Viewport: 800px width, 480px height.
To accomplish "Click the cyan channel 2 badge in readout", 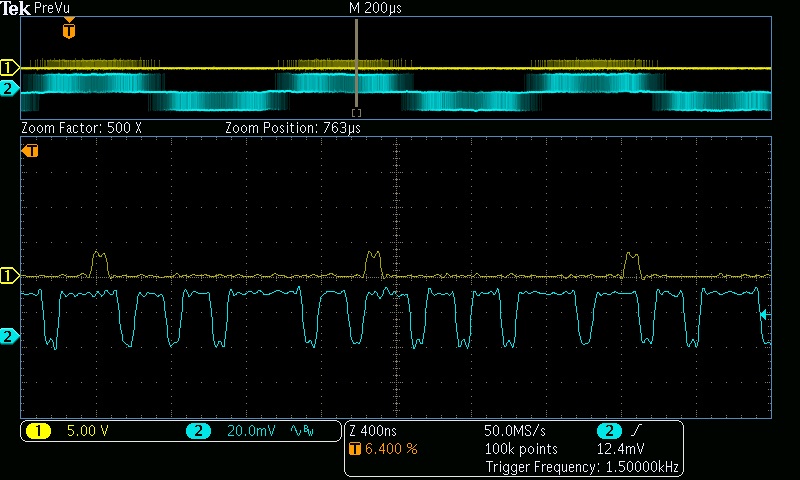I will tap(198, 431).
